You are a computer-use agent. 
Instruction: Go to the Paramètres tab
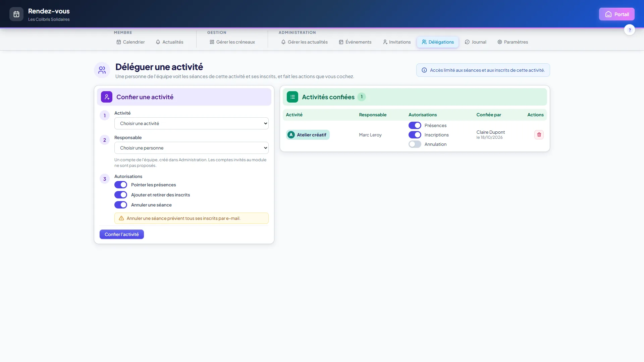pyautogui.click(x=513, y=42)
